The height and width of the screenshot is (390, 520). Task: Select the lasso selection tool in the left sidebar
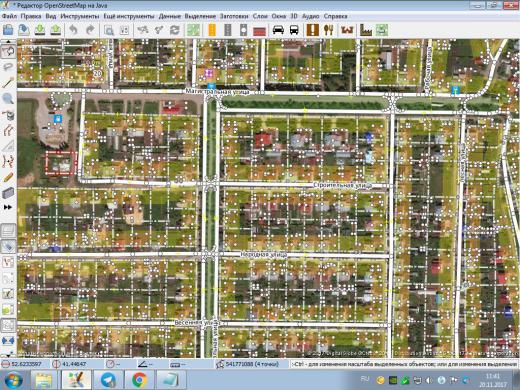(8, 67)
